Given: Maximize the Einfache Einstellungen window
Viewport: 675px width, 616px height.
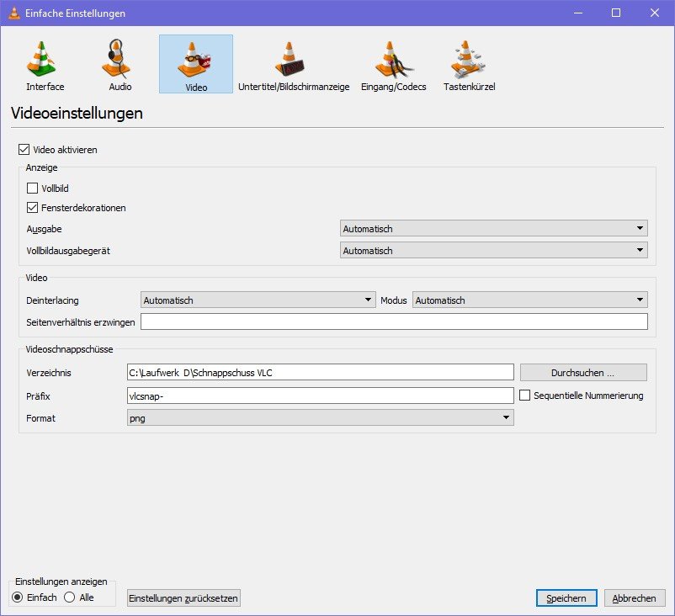Looking at the screenshot, I should click(x=616, y=13).
